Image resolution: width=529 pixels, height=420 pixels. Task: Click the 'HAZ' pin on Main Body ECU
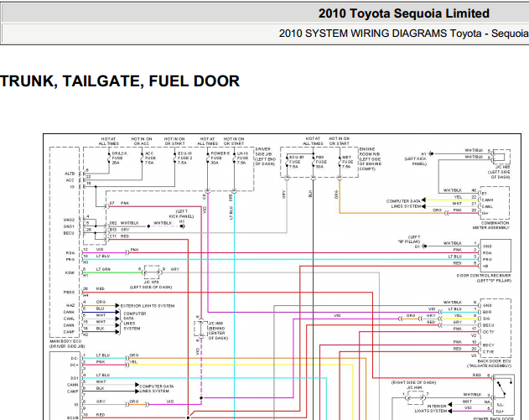(x=70, y=305)
